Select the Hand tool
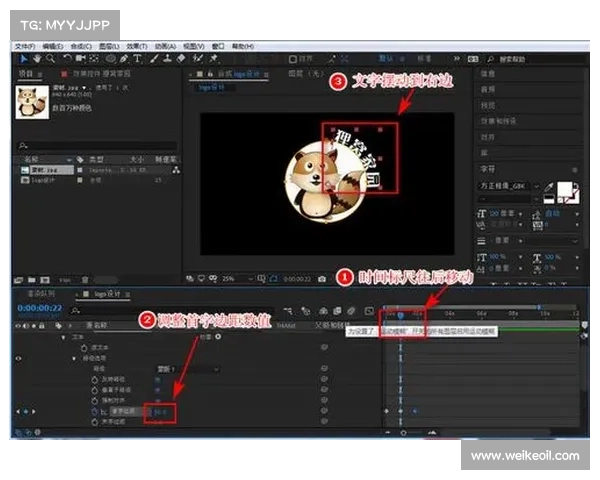 click(x=37, y=59)
